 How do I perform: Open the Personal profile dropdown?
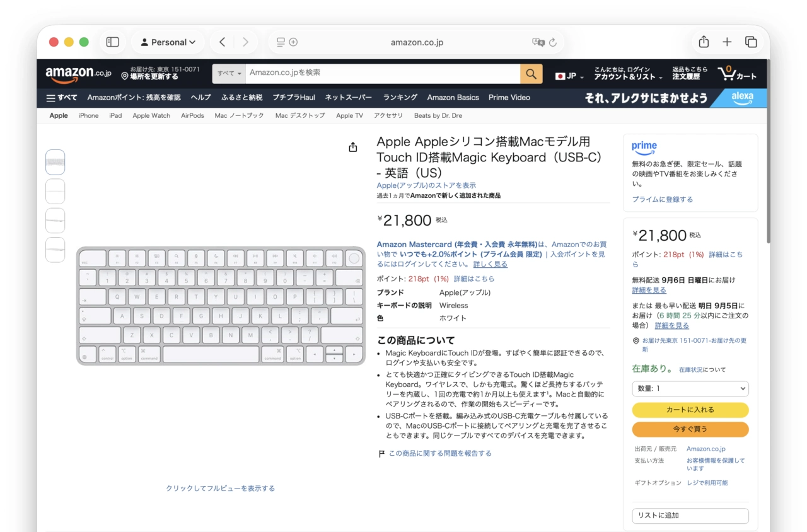click(x=168, y=42)
